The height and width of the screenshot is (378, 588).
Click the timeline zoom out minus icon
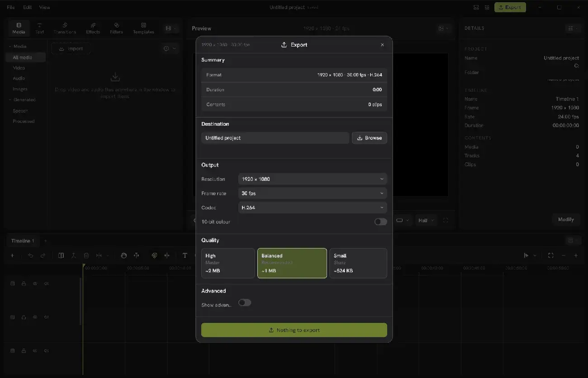pos(564,255)
